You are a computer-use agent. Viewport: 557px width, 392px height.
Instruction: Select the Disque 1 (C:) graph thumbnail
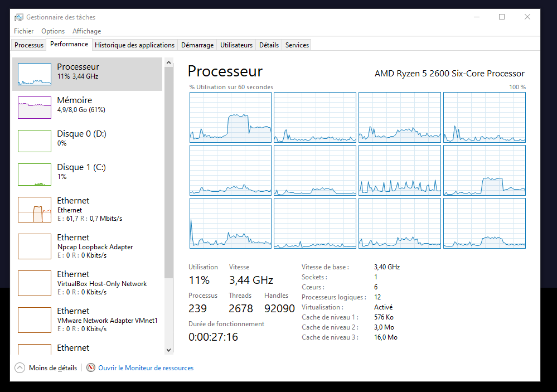pyautogui.click(x=35, y=174)
